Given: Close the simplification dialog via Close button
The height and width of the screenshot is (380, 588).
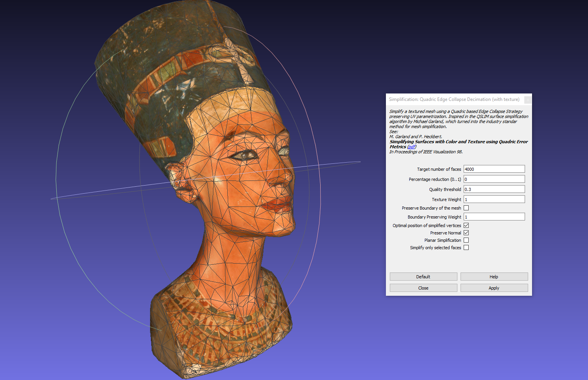Looking at the screenshot, I should 423,288.
